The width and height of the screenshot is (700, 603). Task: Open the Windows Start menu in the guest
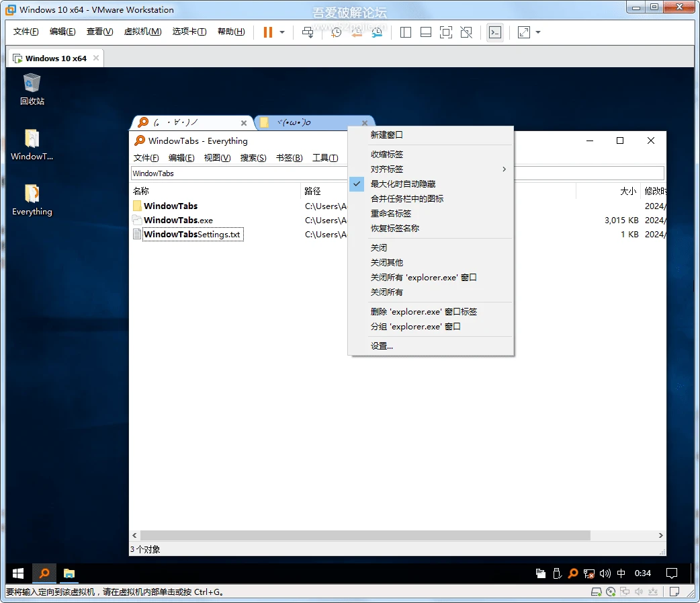pyautogui.click(x=17, y=573)
